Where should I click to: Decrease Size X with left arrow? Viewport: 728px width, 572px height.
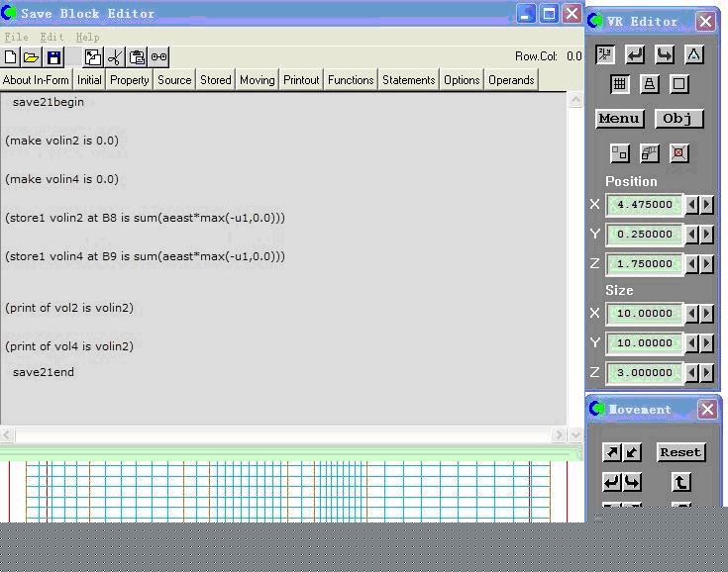coord(691,314)
